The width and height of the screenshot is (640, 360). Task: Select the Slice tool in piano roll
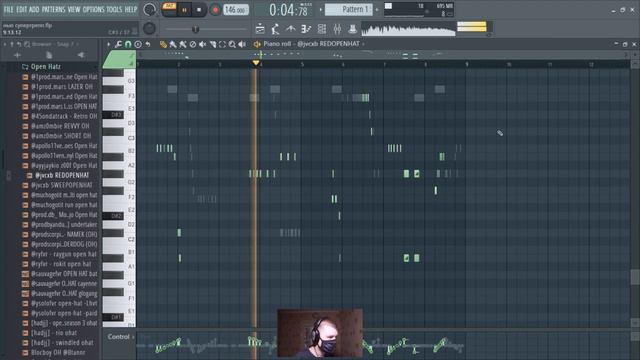pos(213,44)
